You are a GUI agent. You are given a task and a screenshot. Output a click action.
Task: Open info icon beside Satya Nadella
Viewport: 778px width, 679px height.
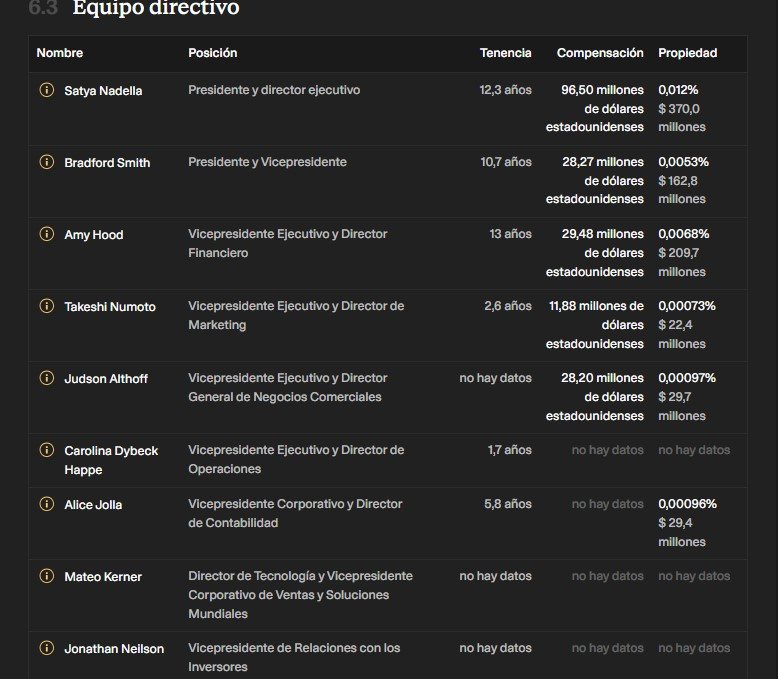(47, 90)
